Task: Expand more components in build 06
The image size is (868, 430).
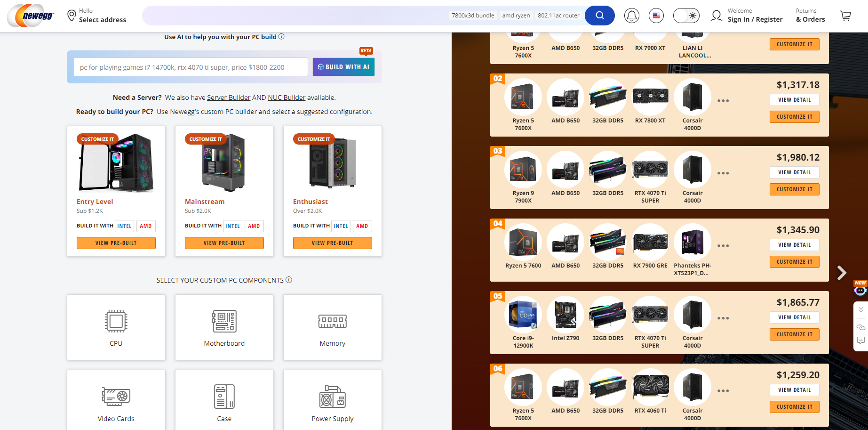Action: pos(723,391)
